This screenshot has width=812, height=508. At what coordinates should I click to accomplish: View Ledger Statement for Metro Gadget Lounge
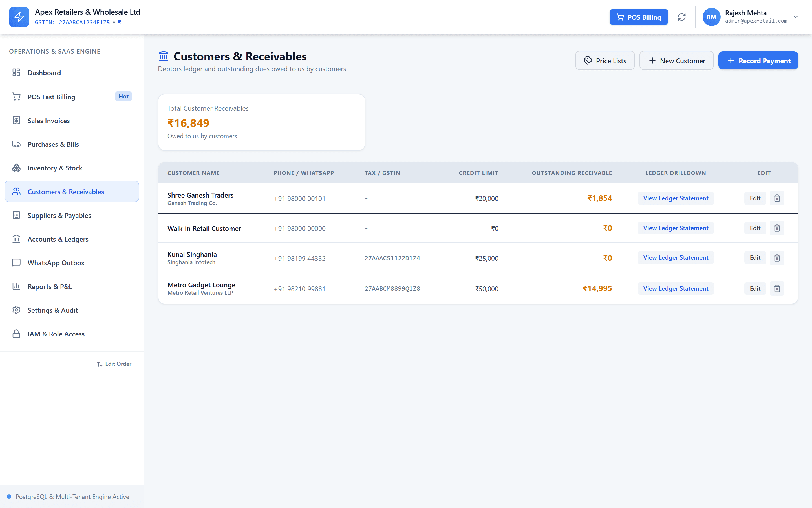[676, 289]
